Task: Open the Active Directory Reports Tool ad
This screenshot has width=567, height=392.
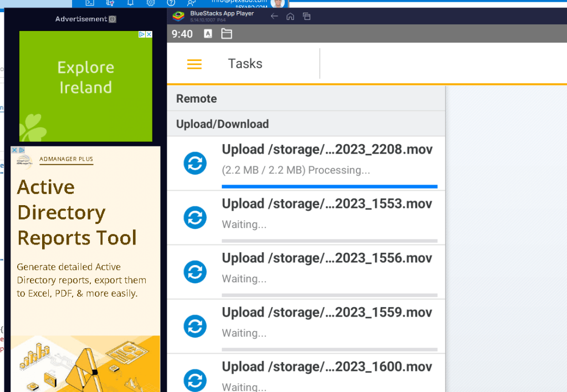Action: tap(85, 269)
